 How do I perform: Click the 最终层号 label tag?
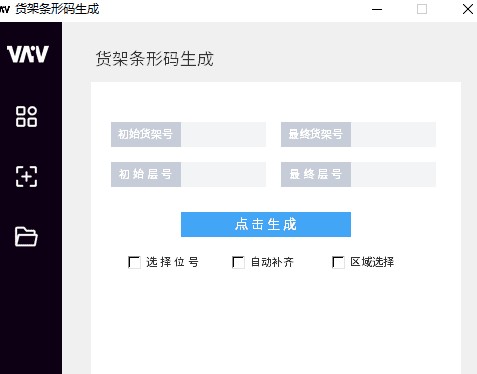pos(316,174)
